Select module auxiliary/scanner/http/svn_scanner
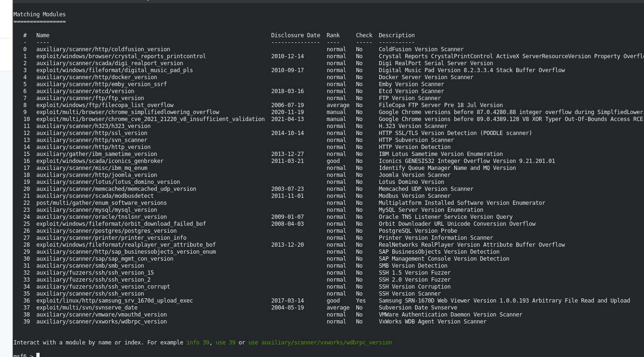644x357 pixels. (92, 140)
